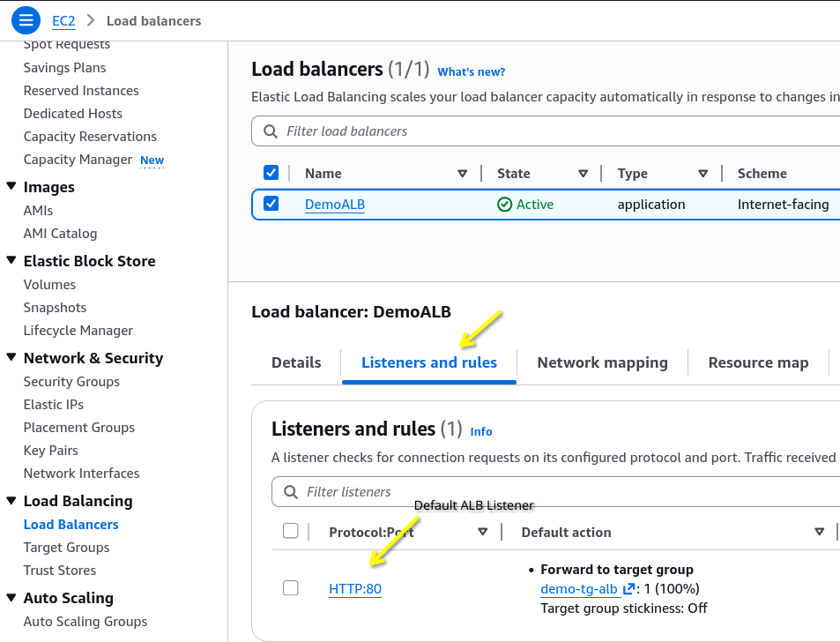Go to Security Groups in sidebar
This screenshot has width=840, height=642.
[x=71, y=382]
